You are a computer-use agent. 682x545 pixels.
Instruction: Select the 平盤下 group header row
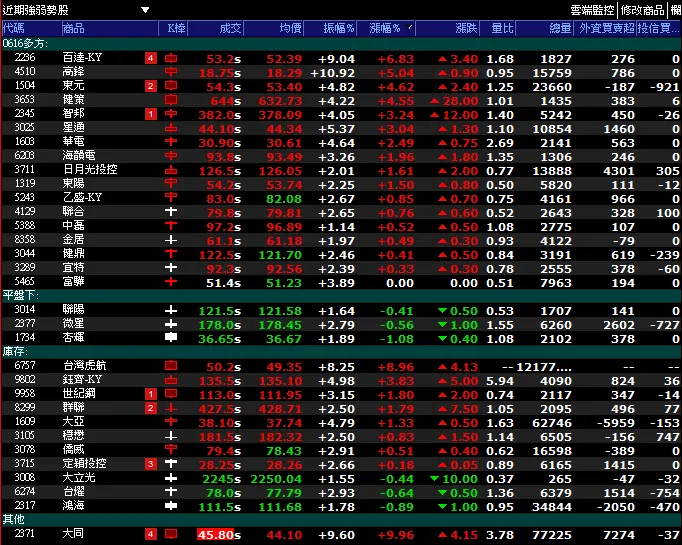(x=341, y=296)
